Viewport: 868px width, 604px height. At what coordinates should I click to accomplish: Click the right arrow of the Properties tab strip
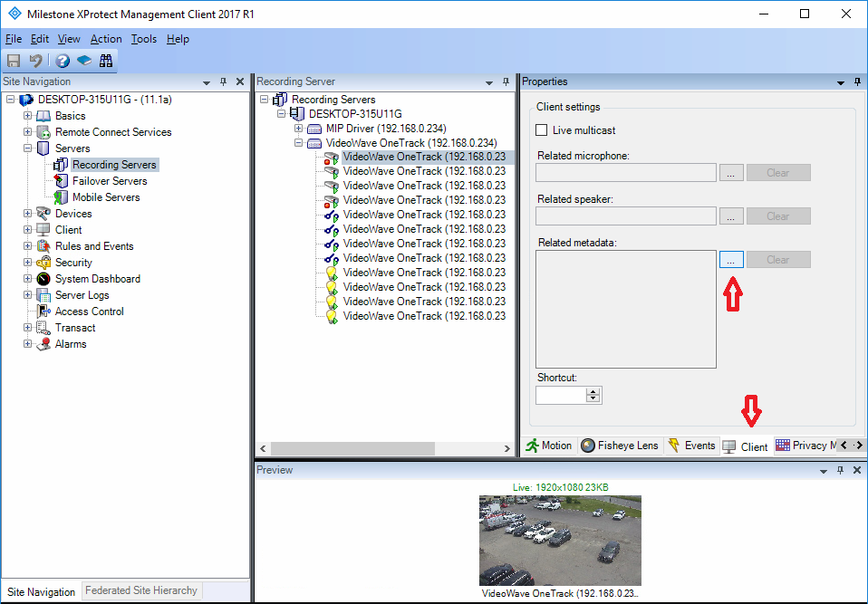point(859,446)
